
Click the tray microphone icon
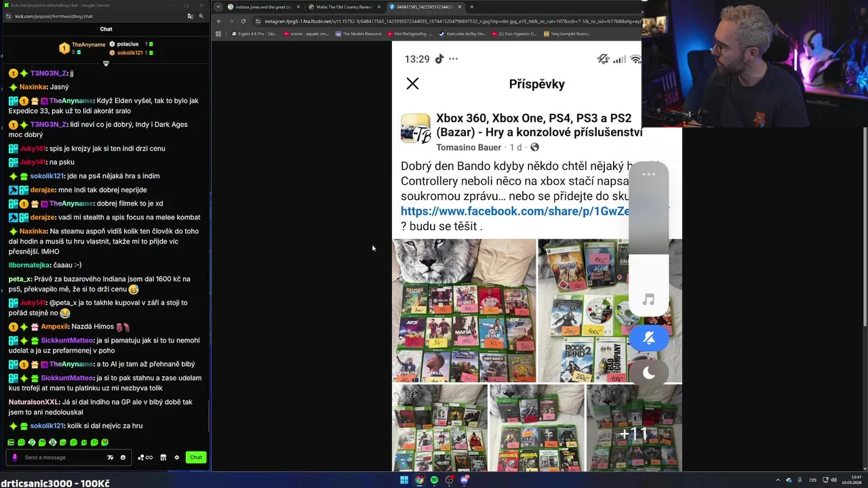click(x=800, y=480)
